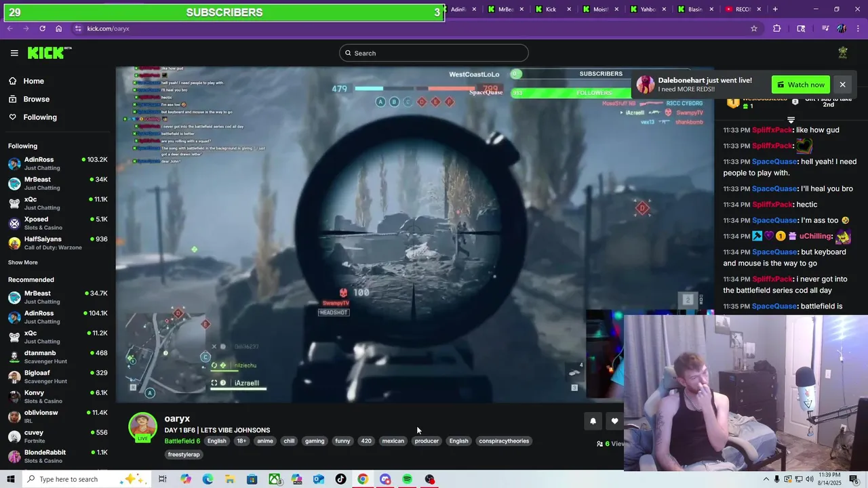Open recommended channel Bigloaaf
The image size is (868, 488).
point(57,376)
